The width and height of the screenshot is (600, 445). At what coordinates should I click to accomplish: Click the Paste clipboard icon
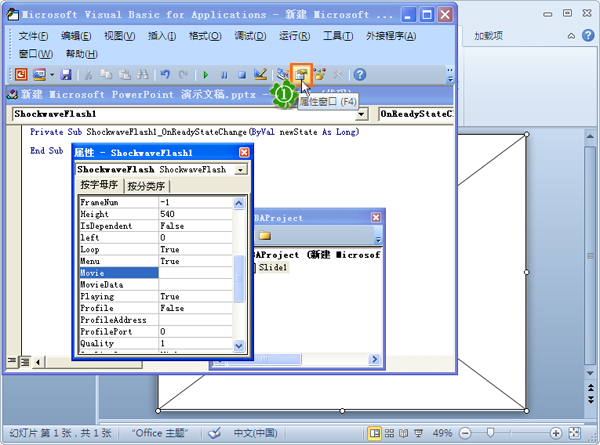(x=124, y=74)
